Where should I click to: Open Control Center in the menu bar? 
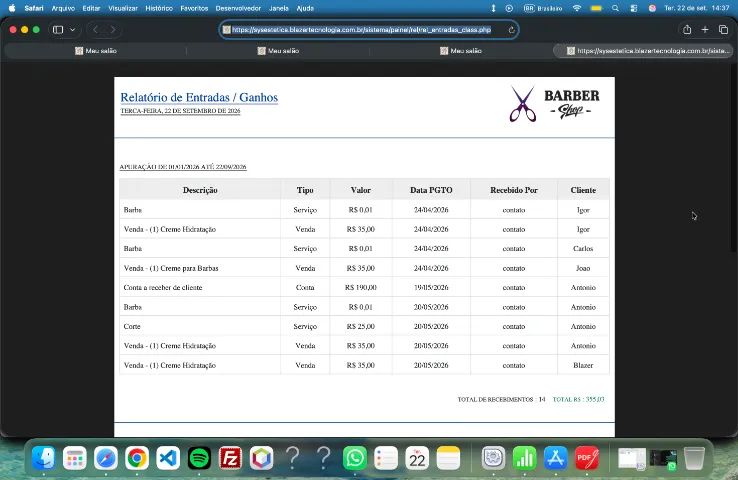[x=634, y=8]
